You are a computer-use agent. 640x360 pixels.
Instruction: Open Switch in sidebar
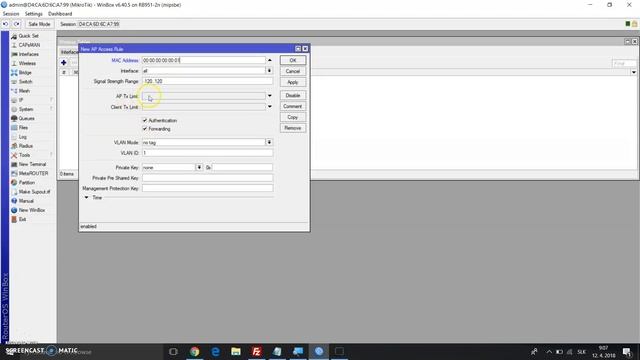click(25, 82)
